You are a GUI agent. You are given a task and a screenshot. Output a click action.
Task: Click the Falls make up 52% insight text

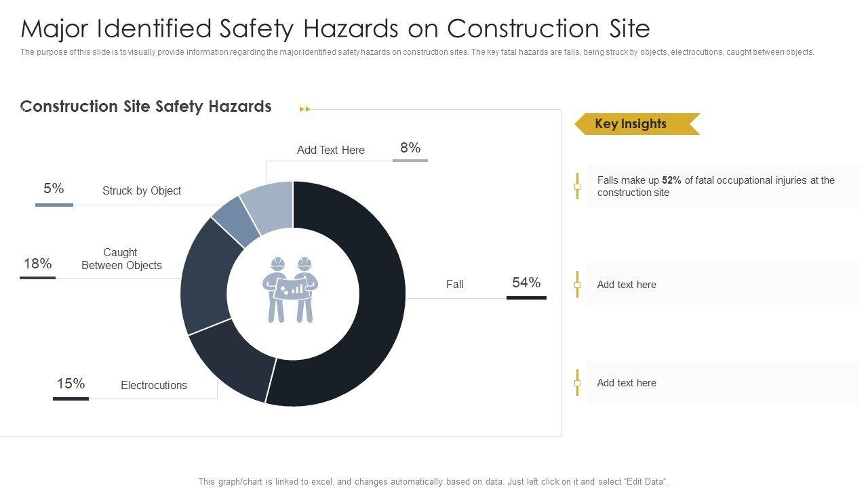click(715, 186)
